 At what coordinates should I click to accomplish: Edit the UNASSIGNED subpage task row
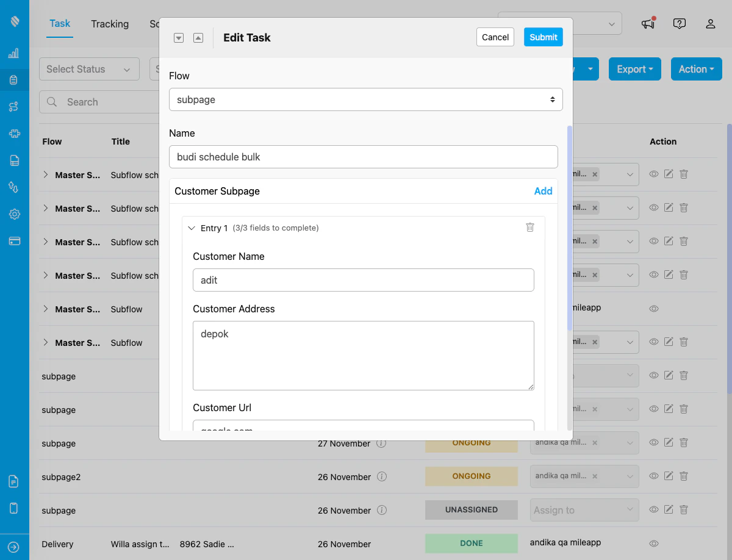click(669, 509)
